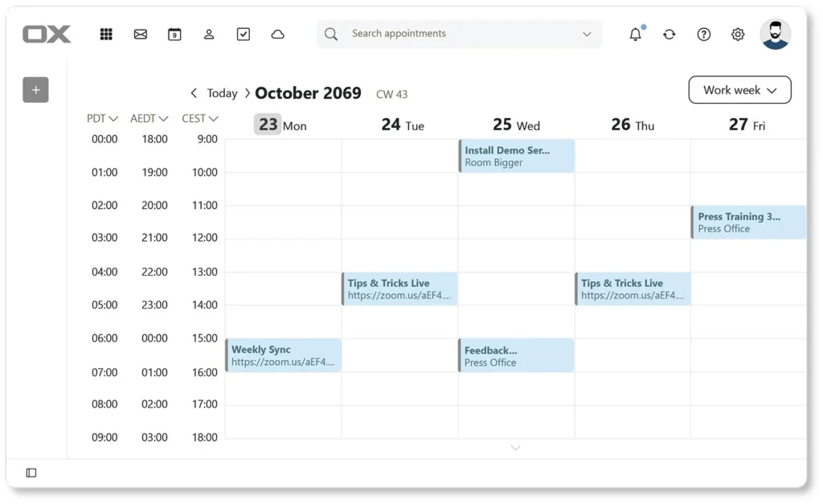Toggle the folder sidebar view icon

[31, 473]
